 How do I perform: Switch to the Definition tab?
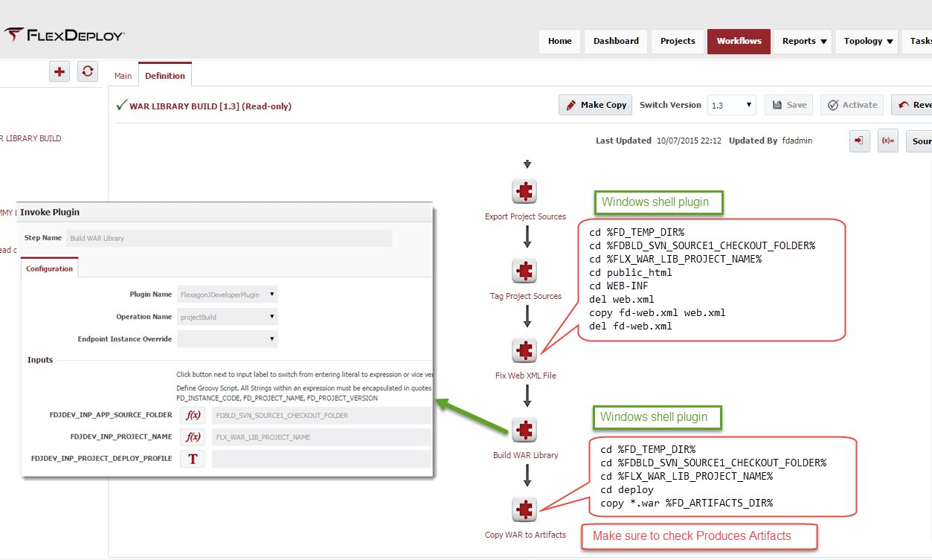coord(165,75)
